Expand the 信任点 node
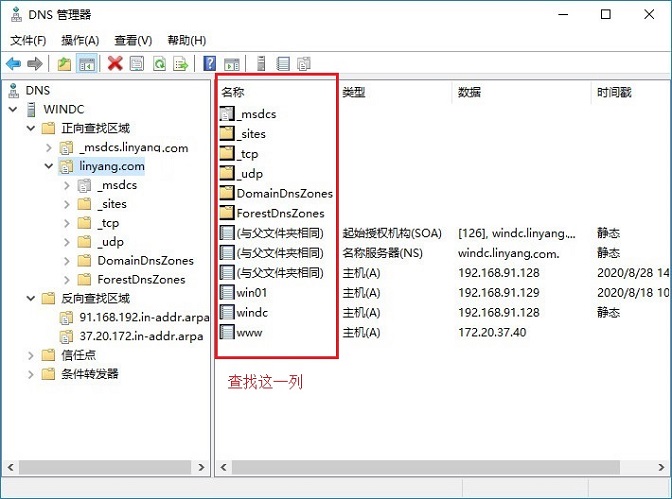 coord(31,355)
